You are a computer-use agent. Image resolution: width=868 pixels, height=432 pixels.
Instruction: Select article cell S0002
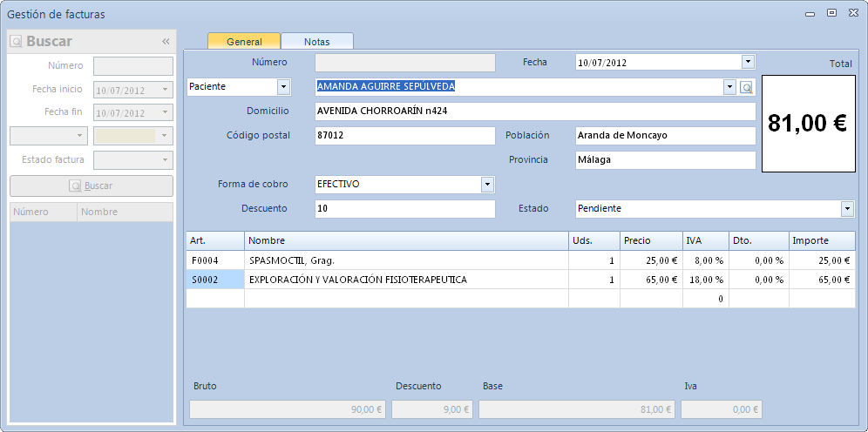pos(215,280)
